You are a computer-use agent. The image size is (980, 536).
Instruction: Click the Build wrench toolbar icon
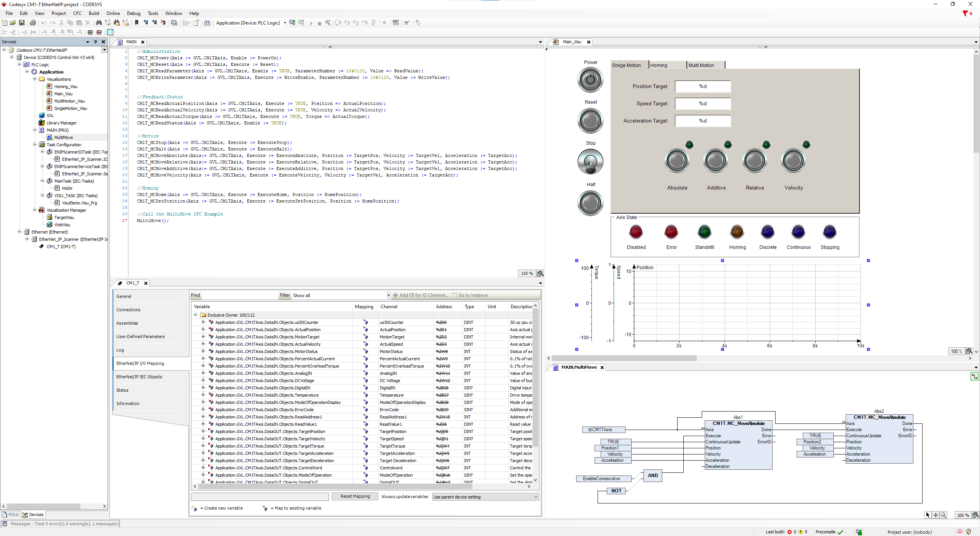click(328, 23)
